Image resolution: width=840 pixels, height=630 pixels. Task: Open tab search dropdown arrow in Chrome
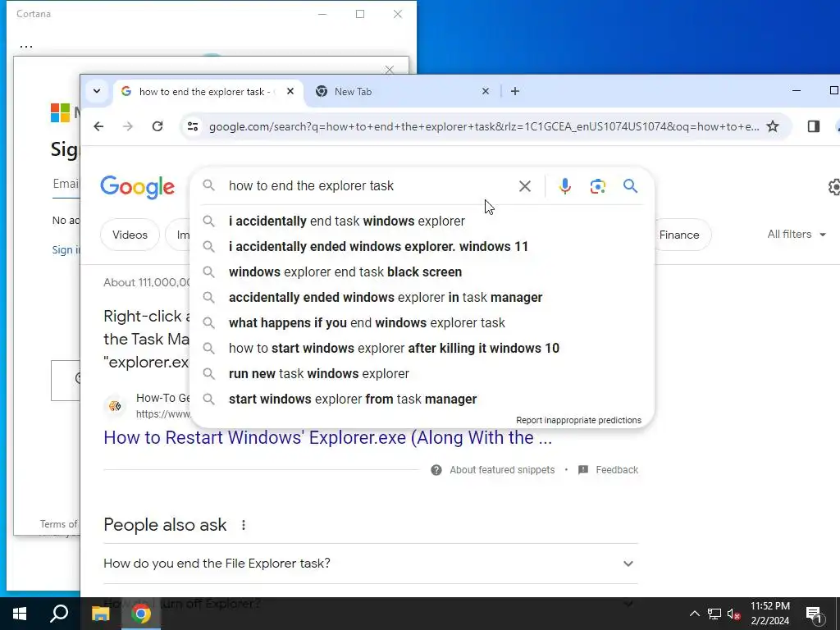[97, 91]
